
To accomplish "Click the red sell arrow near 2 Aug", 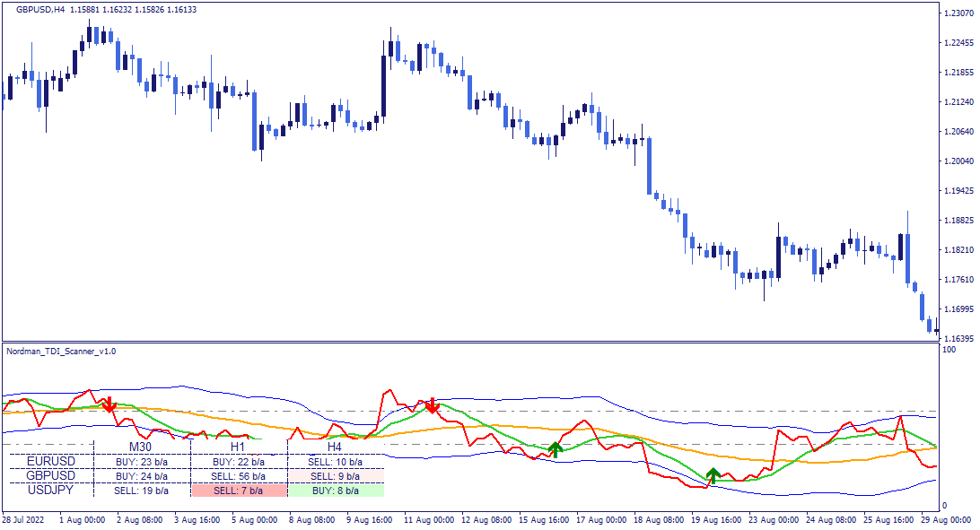I will (x=109, y=404).
